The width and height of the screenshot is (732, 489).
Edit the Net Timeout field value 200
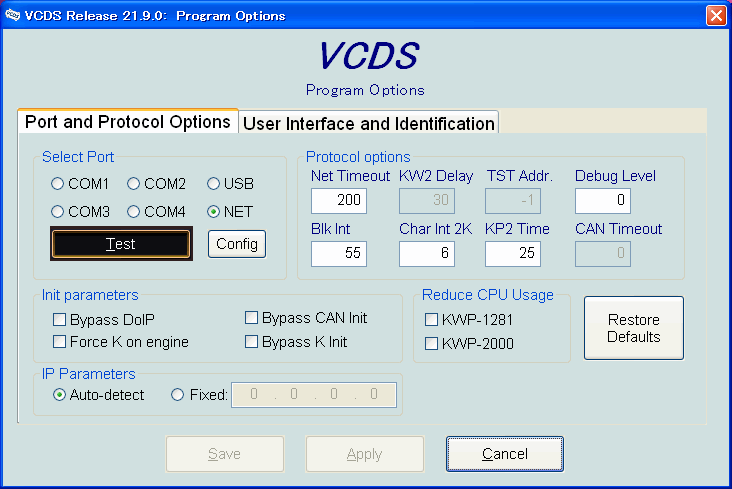pos(339,201)
